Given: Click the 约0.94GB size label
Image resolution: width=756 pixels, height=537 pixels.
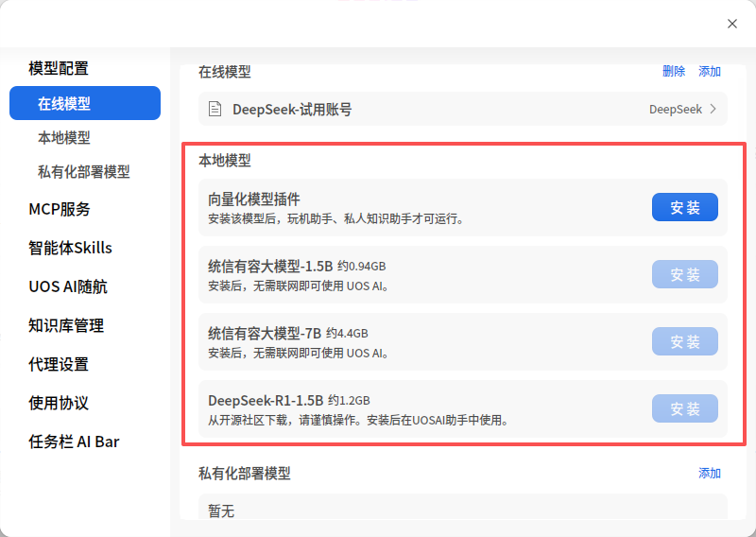Looking at the screenshot, I should 362,267.
